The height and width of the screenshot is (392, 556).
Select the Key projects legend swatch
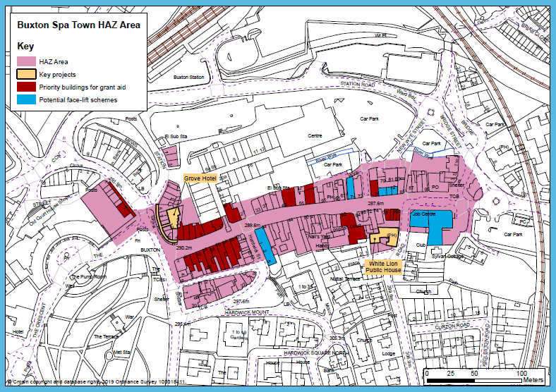27,74
